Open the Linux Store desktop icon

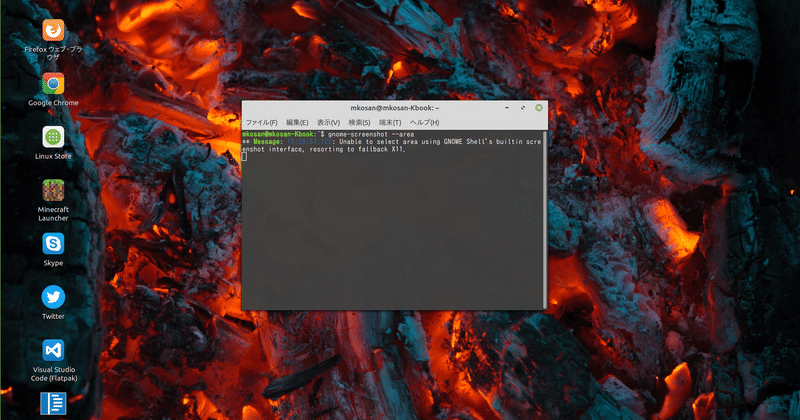pos(53,137)
